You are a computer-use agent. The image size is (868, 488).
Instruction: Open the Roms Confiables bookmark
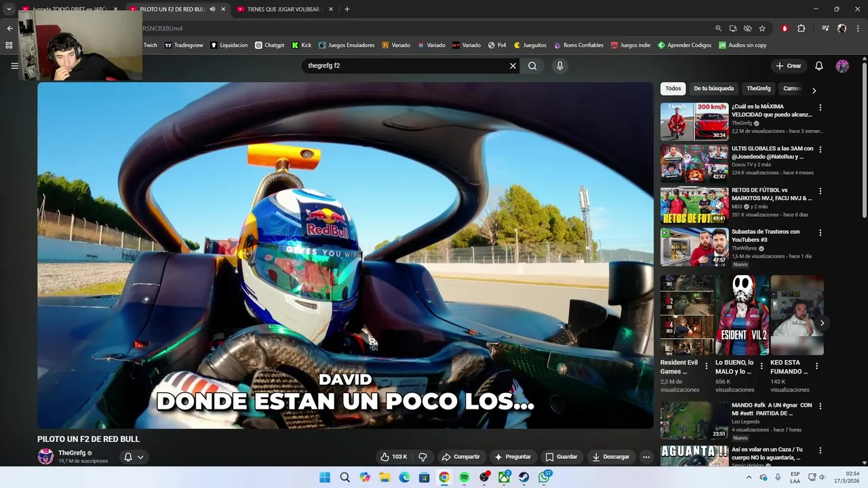pos(579,45)
